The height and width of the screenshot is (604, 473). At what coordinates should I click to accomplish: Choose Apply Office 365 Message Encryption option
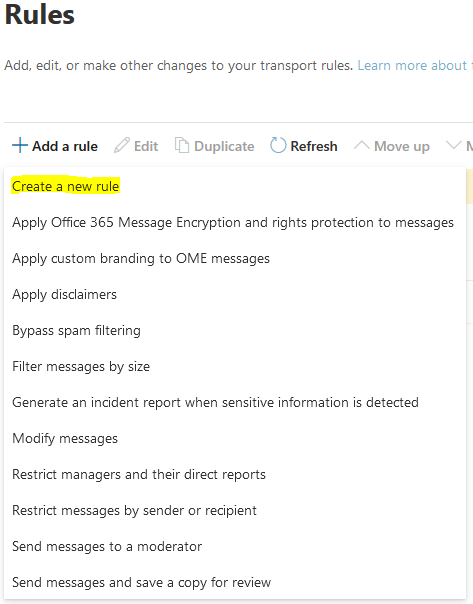point(233,223)
